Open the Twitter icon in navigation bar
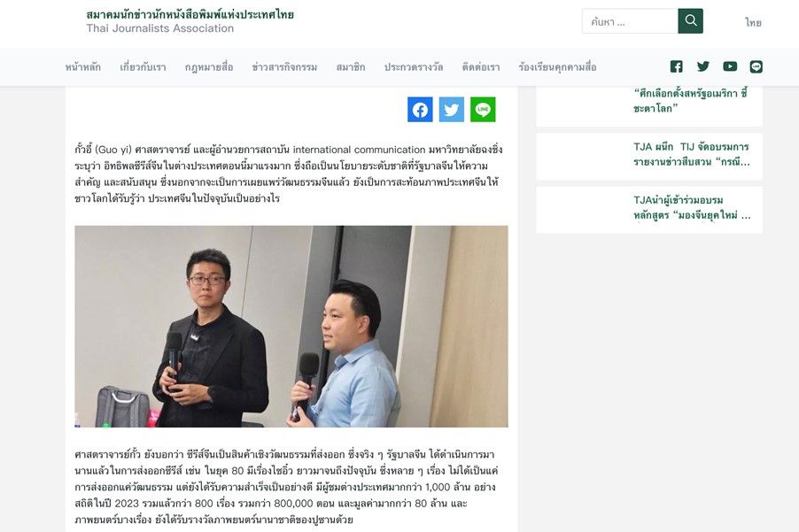 (x=703, y=66)
